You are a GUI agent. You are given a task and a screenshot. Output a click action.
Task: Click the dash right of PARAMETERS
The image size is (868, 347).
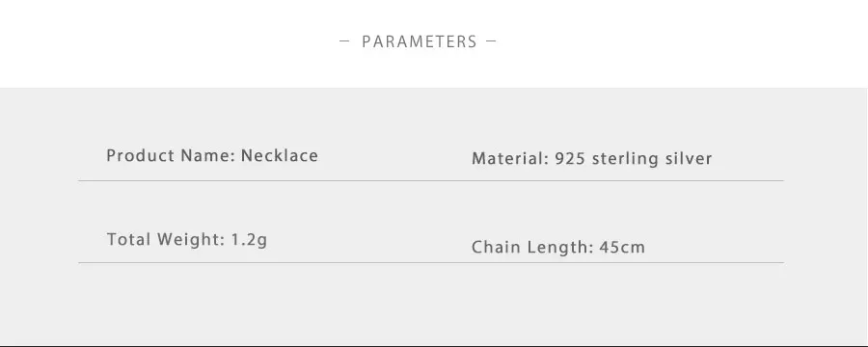(491, 40)
